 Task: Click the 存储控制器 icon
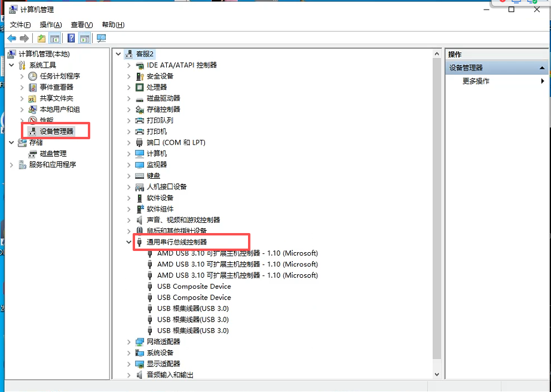[139, 109]
